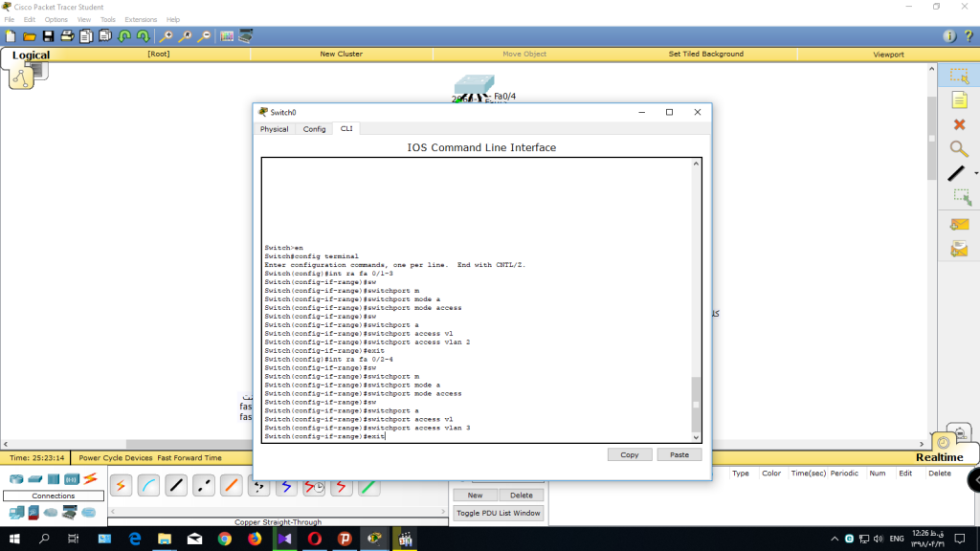Zoom out using the minus magnifier

204,36
